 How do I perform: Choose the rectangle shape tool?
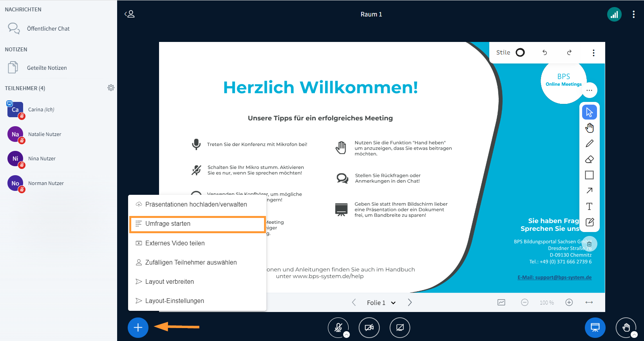[589, 175]
